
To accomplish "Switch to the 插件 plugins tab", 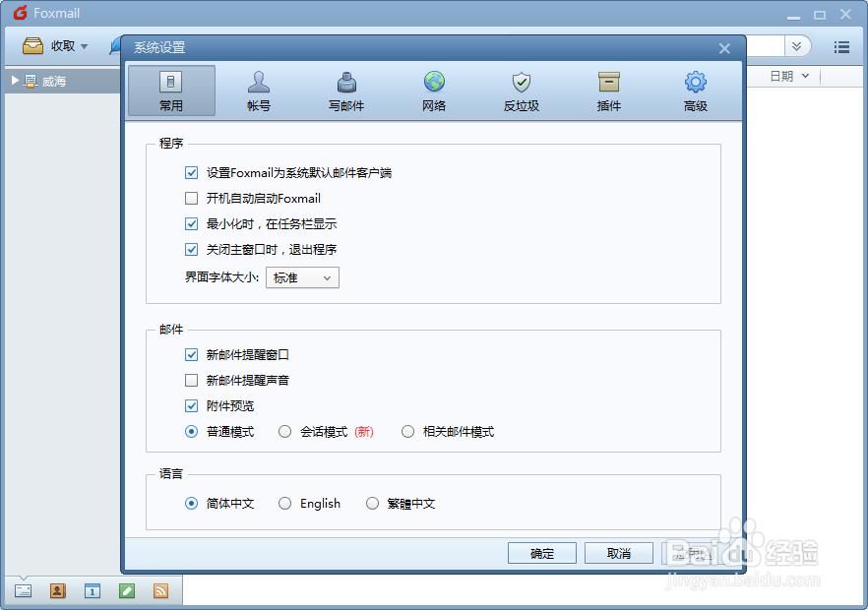I will click(609, 91).
